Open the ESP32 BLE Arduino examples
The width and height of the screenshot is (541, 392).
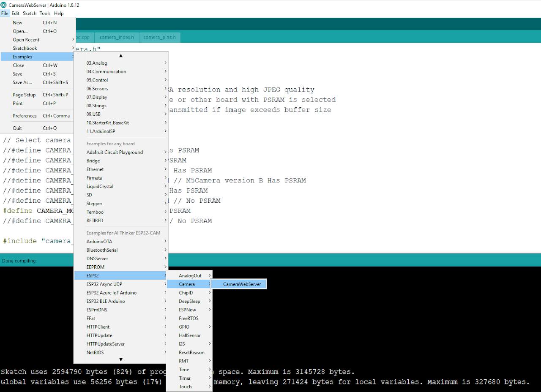(x=121, y=301)
